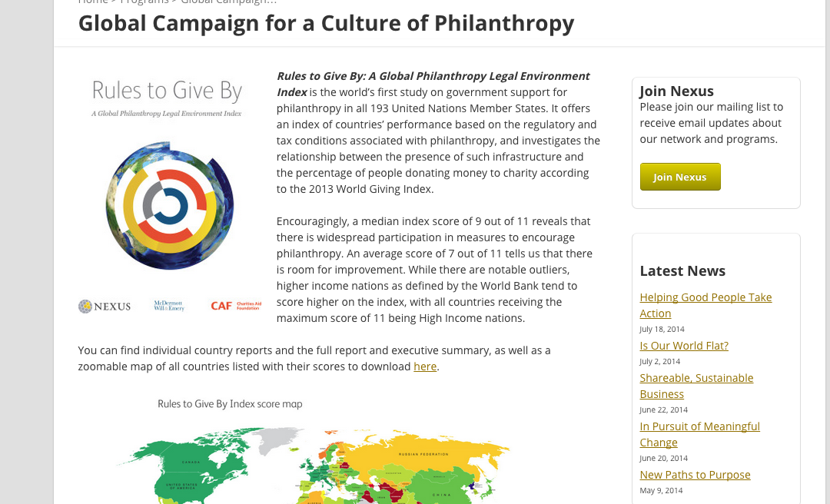830x504 pixels.
Task: Click the circular globe graphic on report cover
Action: coord(169,205)
